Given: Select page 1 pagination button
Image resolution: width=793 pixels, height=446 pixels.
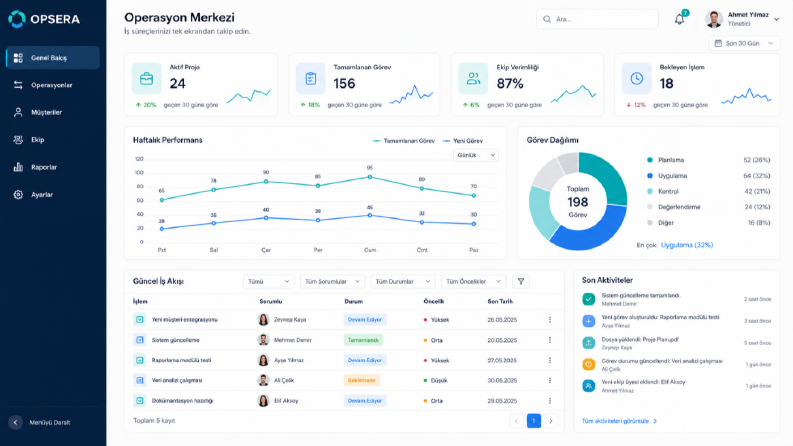Looking at the screenshot, I should coord(534,421).
